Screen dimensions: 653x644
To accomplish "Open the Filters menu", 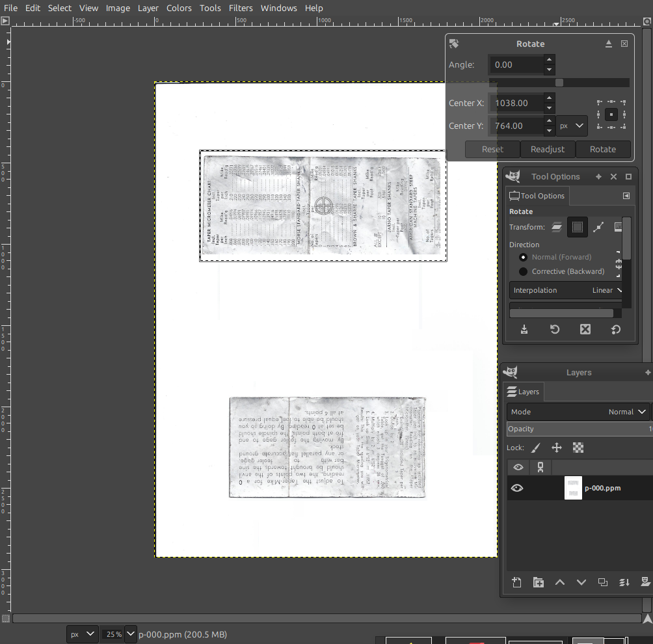I will tap(241, 8).
